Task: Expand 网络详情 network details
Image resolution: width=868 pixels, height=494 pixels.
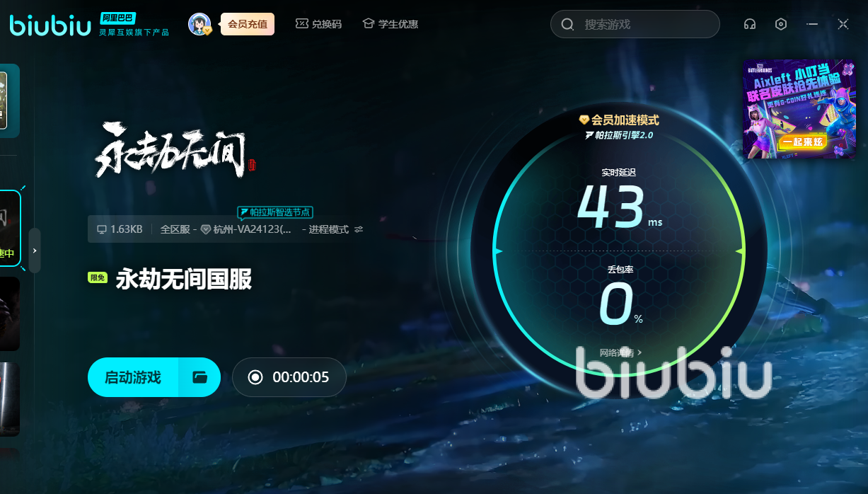Action: pyautogui.click(x=620, y=352)
